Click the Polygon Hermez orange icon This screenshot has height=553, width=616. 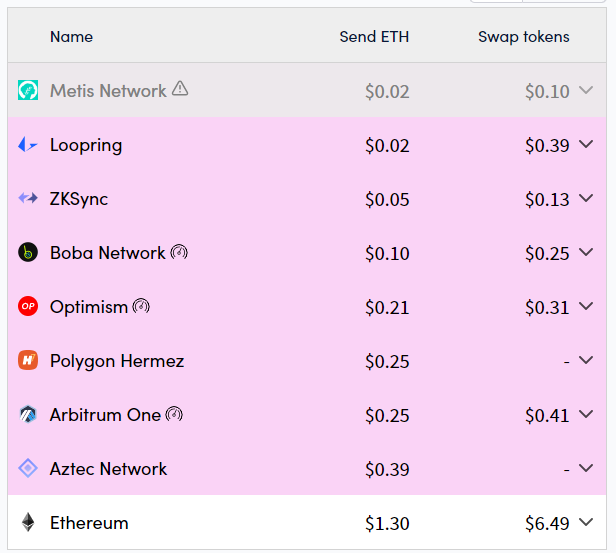tap(28, 361)
